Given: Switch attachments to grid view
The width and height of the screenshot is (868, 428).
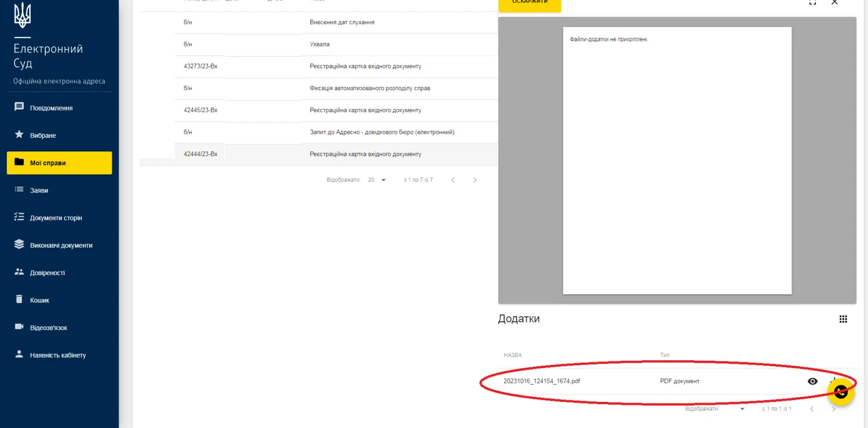Looking at the screenshot, I should (x=843, y=319).
